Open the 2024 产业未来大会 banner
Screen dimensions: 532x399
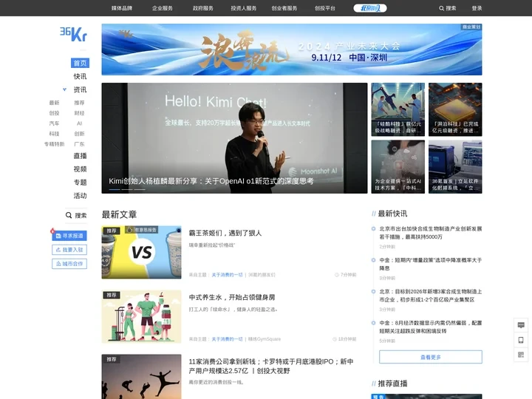(x=292, y=50)
